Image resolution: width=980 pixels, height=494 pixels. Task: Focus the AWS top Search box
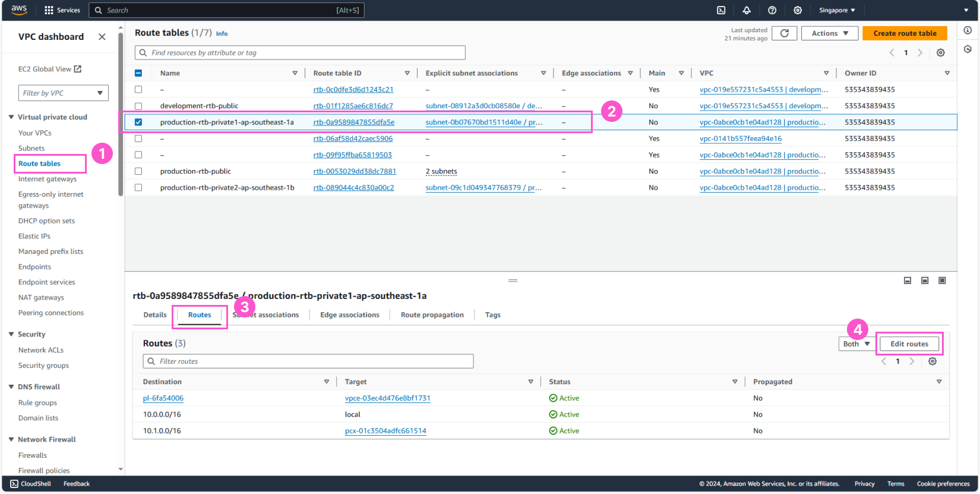(x=226, y=10)
